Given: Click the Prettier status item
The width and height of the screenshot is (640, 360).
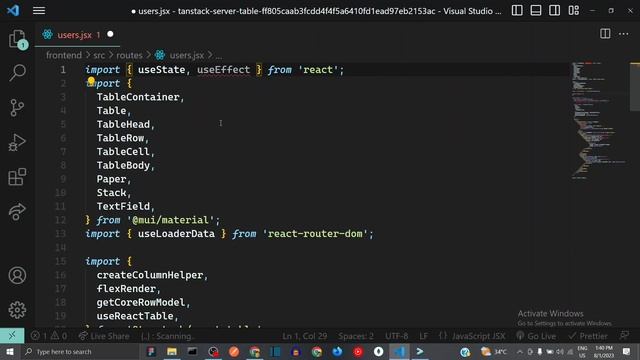Looking at the screenshot, I should 588,336.
